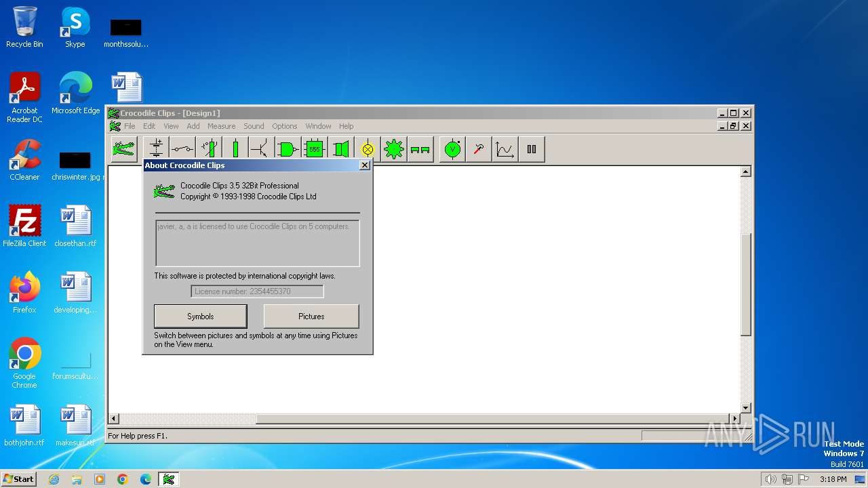Select the Crocodile Clips taskbar button
The height and width of the screenshot is (488, 868).
click(x=169, y=479)
